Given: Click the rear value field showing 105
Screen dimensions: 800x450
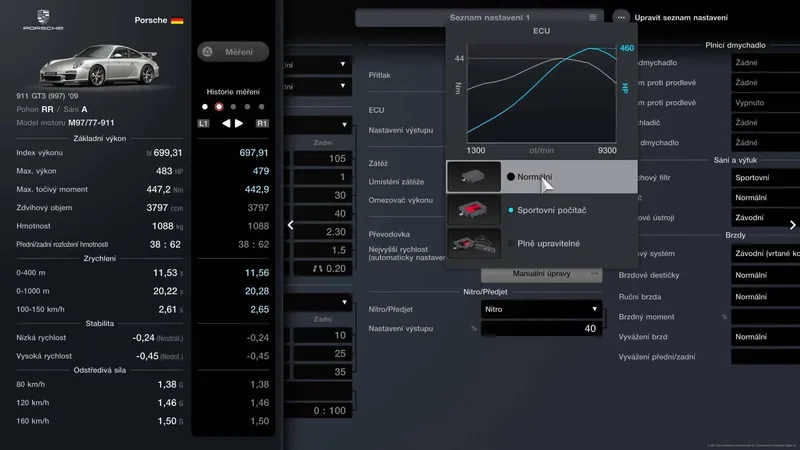Looking at the screenshot, I should click(x=322, y=159).
